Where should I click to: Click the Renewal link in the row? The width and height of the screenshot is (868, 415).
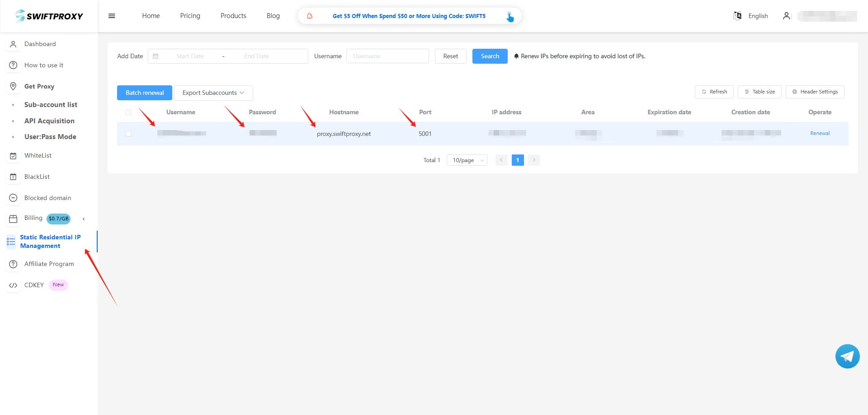pos(820,133)
